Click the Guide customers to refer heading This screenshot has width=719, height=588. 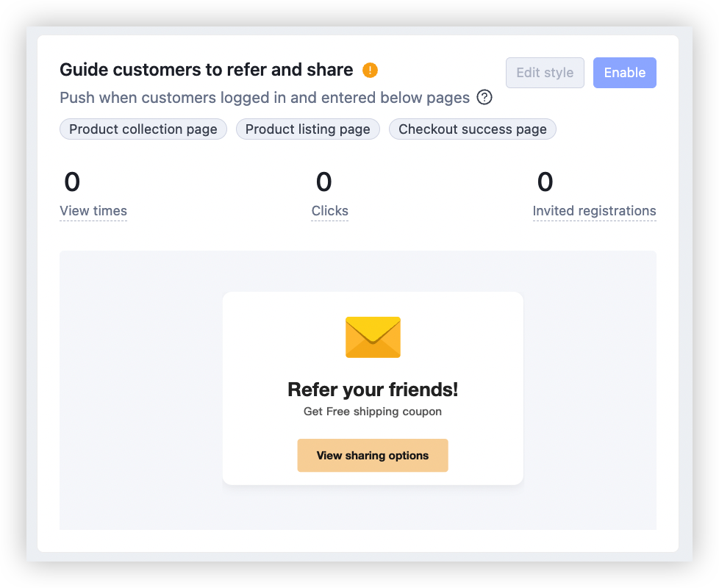coord(206,69)
